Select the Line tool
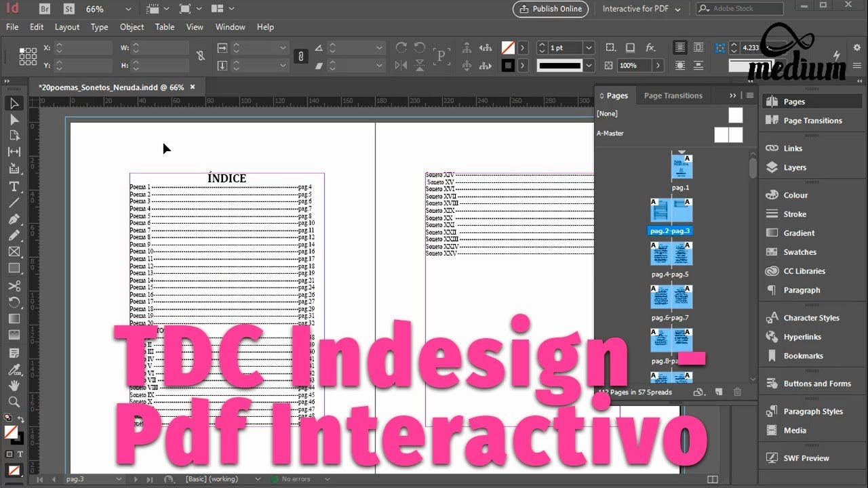 tap(14, 202)
